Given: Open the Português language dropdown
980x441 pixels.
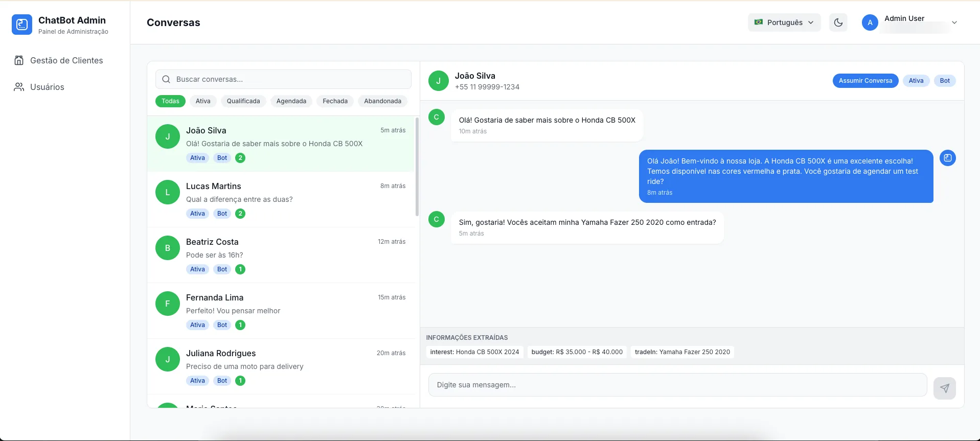Looking at the screenshot, I should click(x=784, y=22).
